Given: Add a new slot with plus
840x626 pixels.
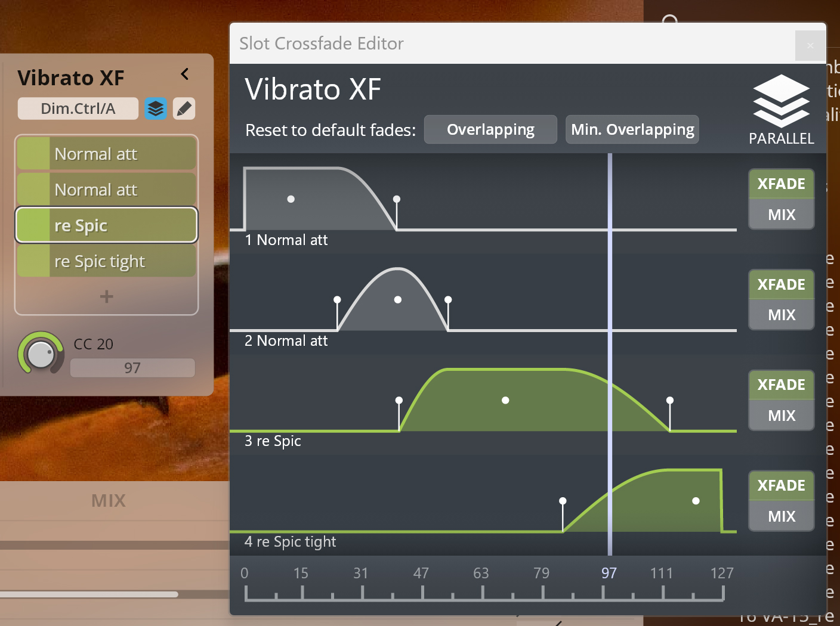Looking at the screenshot, I should click(106, 296).
